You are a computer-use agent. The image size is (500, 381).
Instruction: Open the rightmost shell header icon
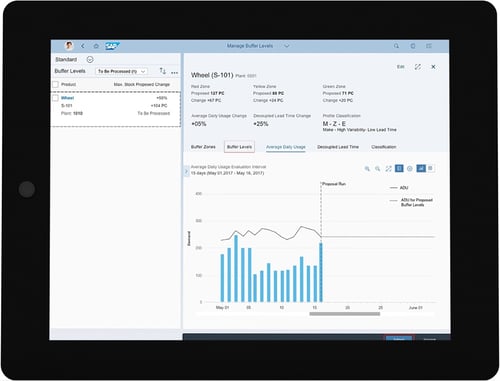click(x=429, y=46)
